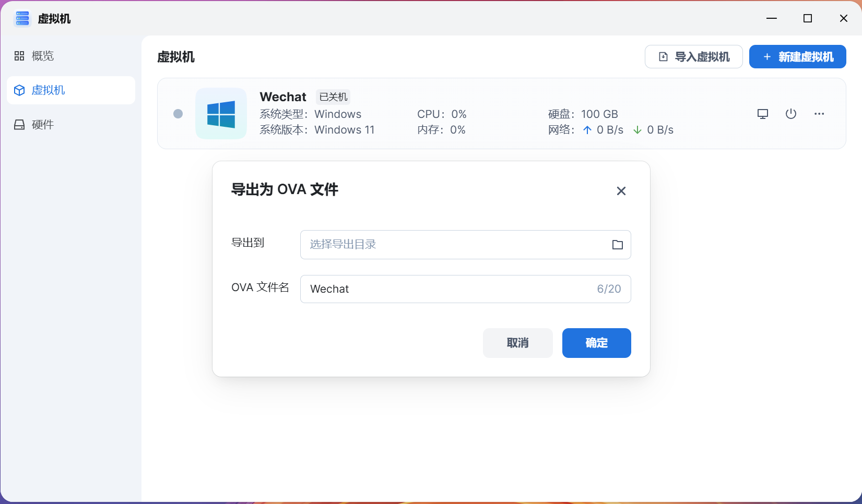Click the OVA 文件名 text field
Viewport: 862px width, 504px height.
point(465,289)
